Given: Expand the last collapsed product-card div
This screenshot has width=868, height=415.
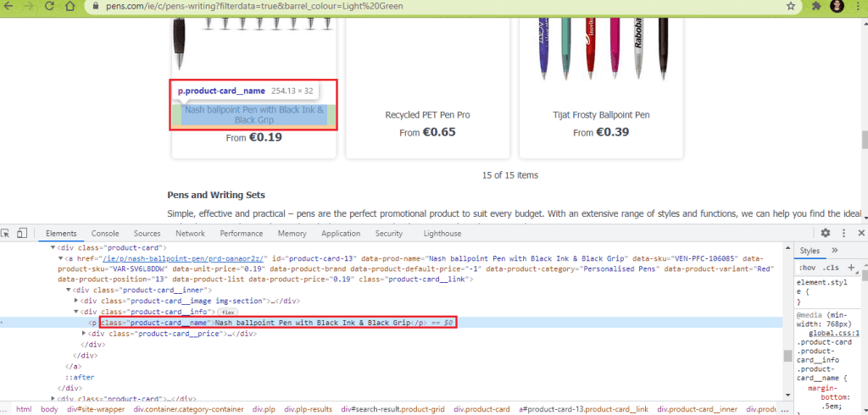Looking at the screenshot, I should click(53, 398).
